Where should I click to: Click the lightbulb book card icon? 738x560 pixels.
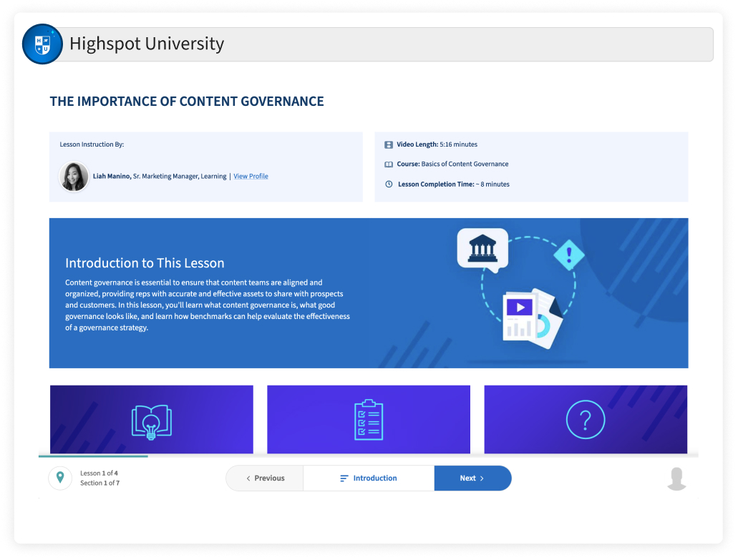pos(152,421)
